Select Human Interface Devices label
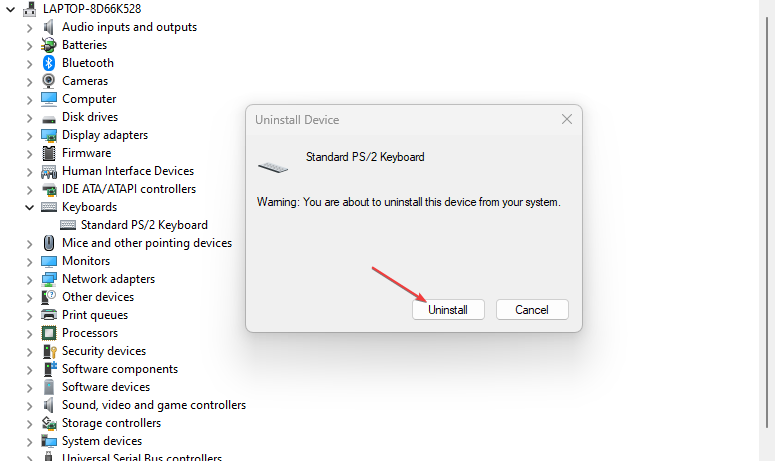775x461 pixels. (128, 171)
